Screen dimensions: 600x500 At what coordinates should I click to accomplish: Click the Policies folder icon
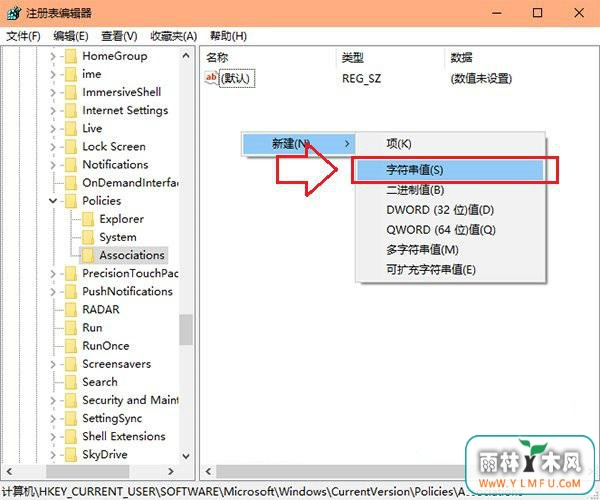[x=71, y=201]
